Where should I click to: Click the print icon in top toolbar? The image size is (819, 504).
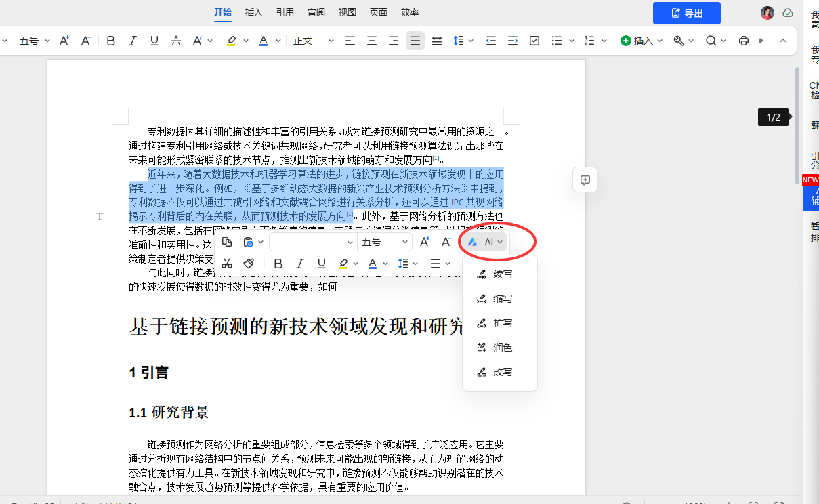point(743,41)
